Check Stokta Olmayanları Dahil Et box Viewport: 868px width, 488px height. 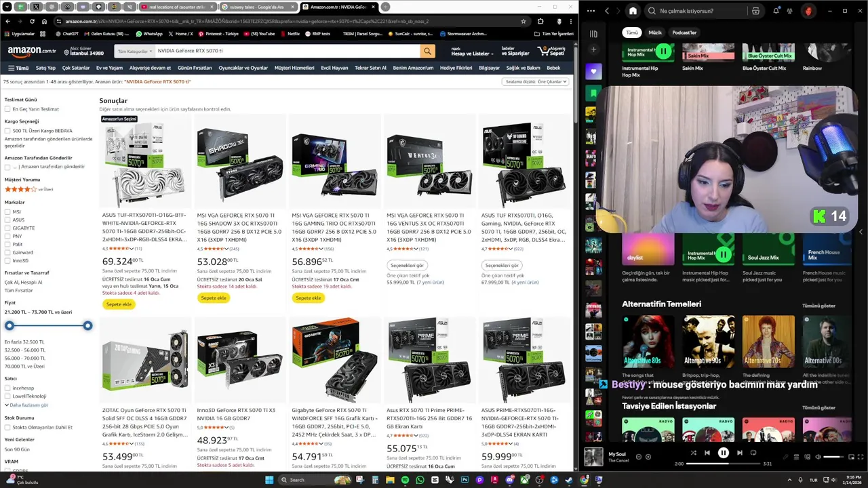click(7, 428)
